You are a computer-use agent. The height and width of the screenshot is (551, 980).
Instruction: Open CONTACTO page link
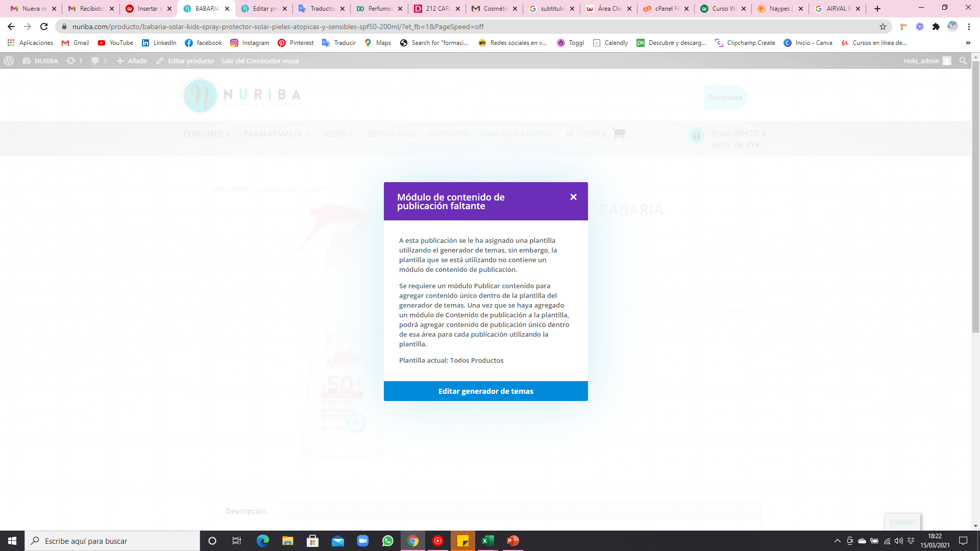[x=449, y=134]
